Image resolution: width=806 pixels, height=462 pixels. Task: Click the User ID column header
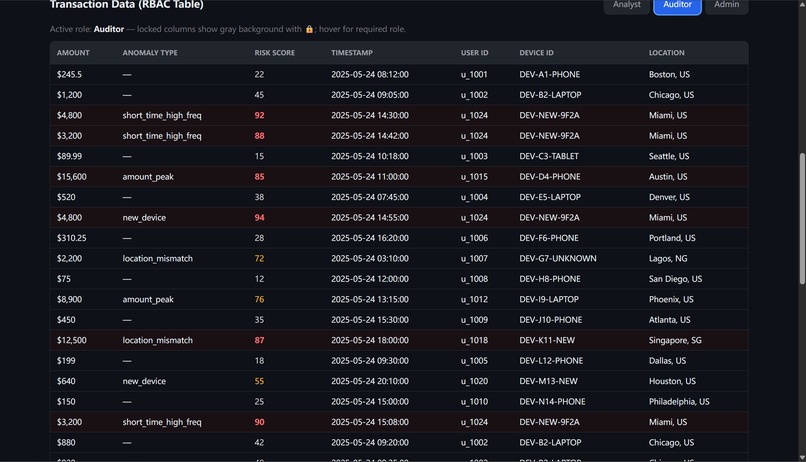(474, 53)
